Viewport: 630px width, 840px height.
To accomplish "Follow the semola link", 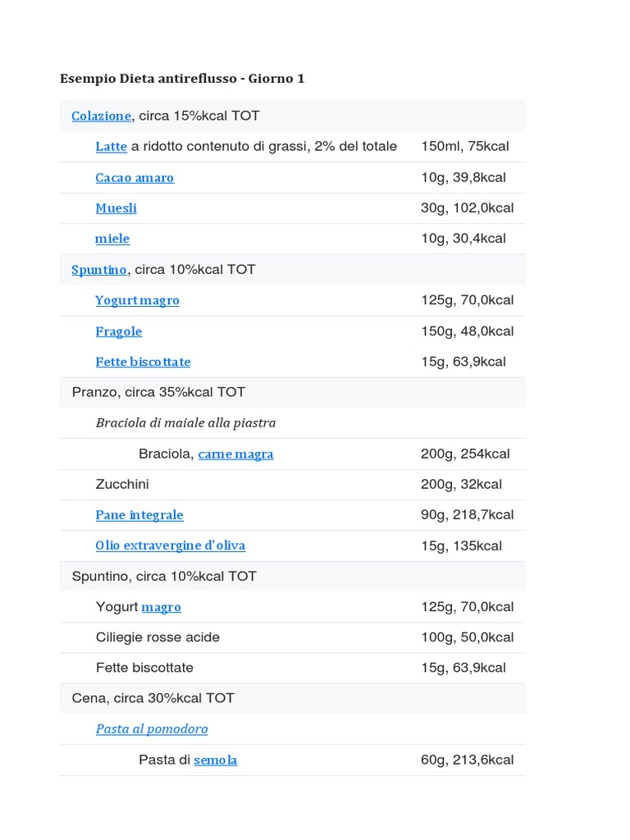I will click(x=216, y=760).
